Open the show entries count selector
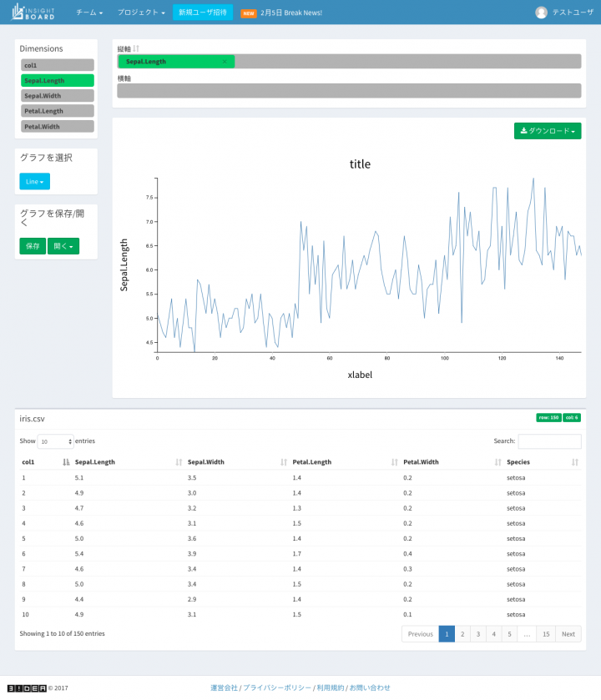The width and height of the screenshot is (601, 700). coord(55,441)
